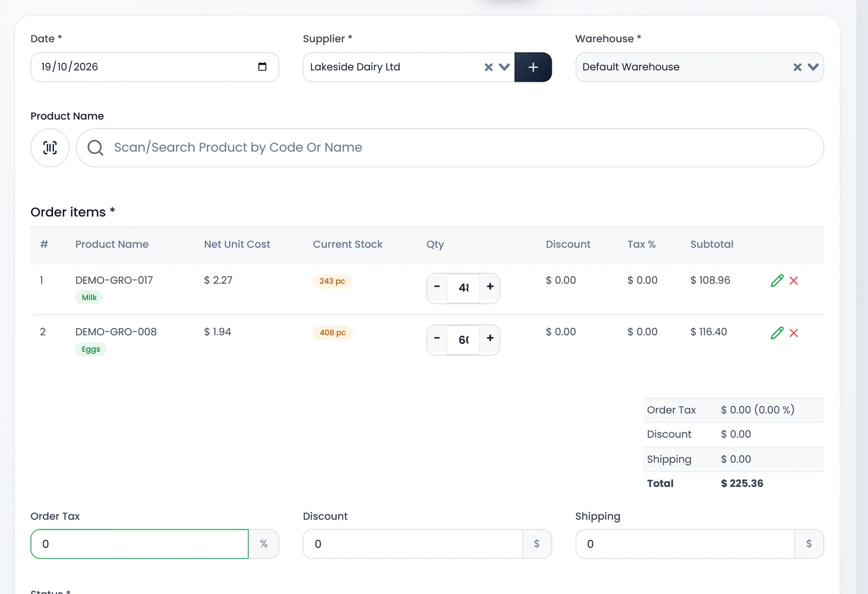This screenshot has height=594, width=868.
Task: Open the barcode scanner button
Action: 50,148
